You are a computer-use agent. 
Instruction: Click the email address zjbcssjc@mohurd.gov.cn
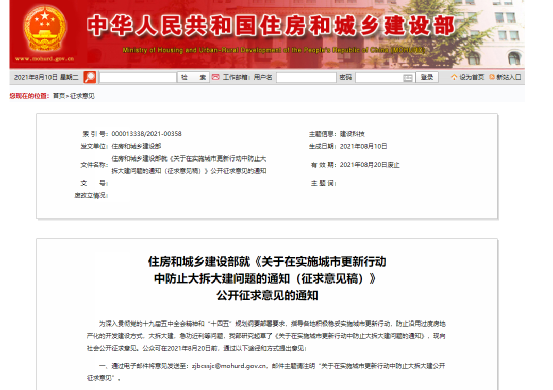click(x=229, y=366)
